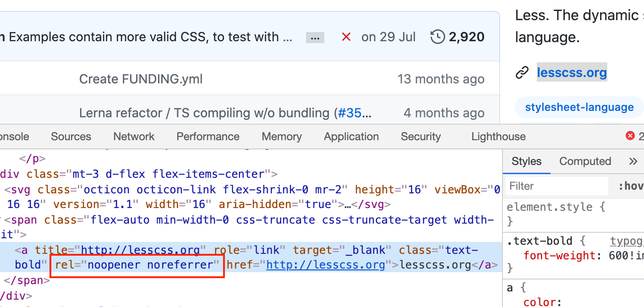Switch to the Computed styles tab
644x307 pixels.
[x=585, y=161]
